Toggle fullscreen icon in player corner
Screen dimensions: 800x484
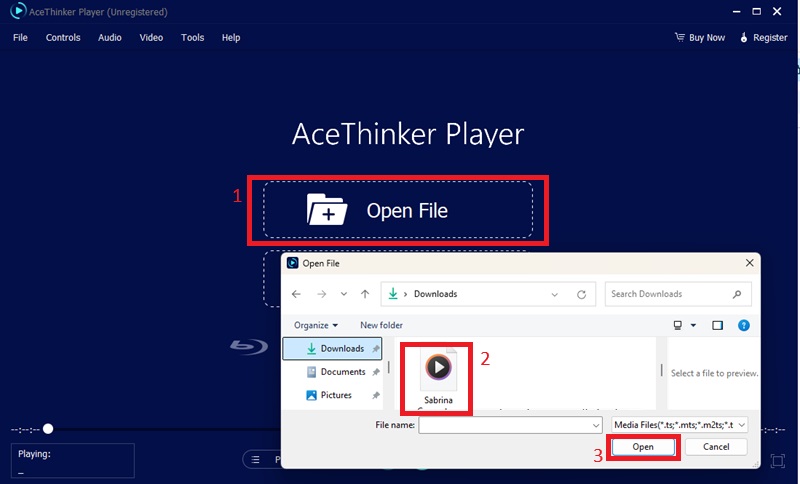[x=778, y=461]
